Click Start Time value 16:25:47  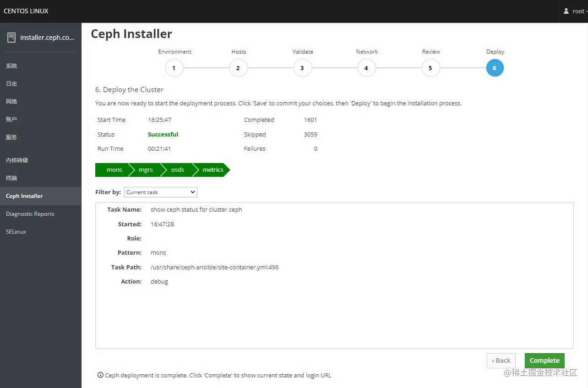pyautogui.click(x=159, y=120)
